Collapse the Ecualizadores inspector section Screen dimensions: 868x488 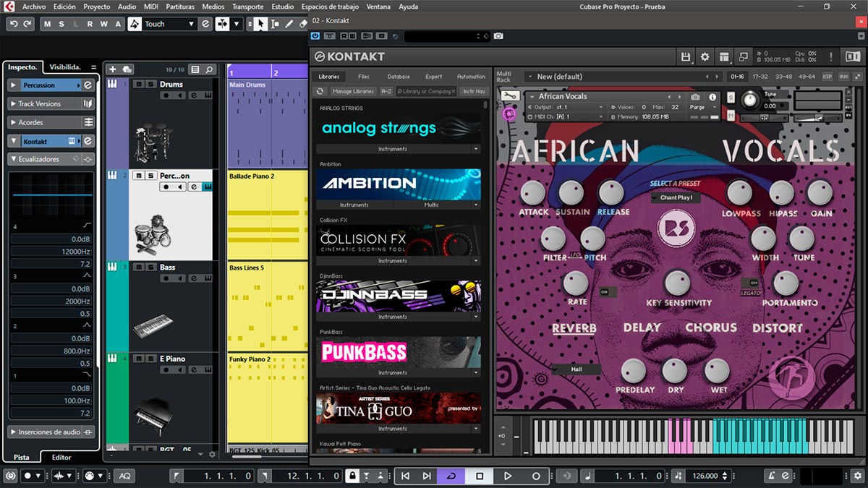tap(14, 159)
